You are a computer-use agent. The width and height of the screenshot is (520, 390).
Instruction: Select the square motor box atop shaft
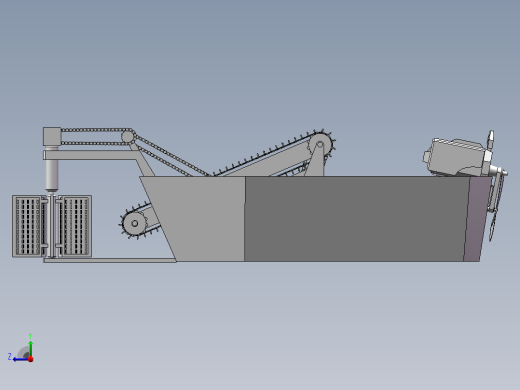(52, 136)
